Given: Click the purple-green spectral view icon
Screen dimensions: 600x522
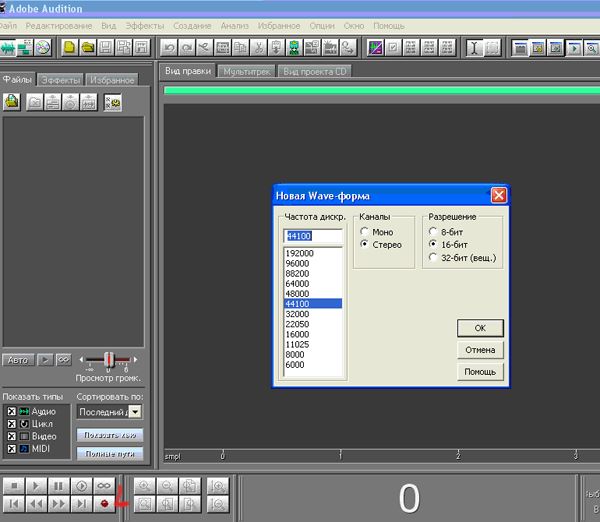Looking at the screenshot, I should [375, 48].
